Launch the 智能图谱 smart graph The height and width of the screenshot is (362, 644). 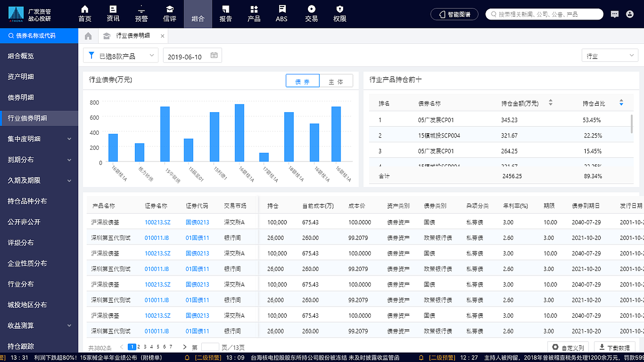[455, 14]
